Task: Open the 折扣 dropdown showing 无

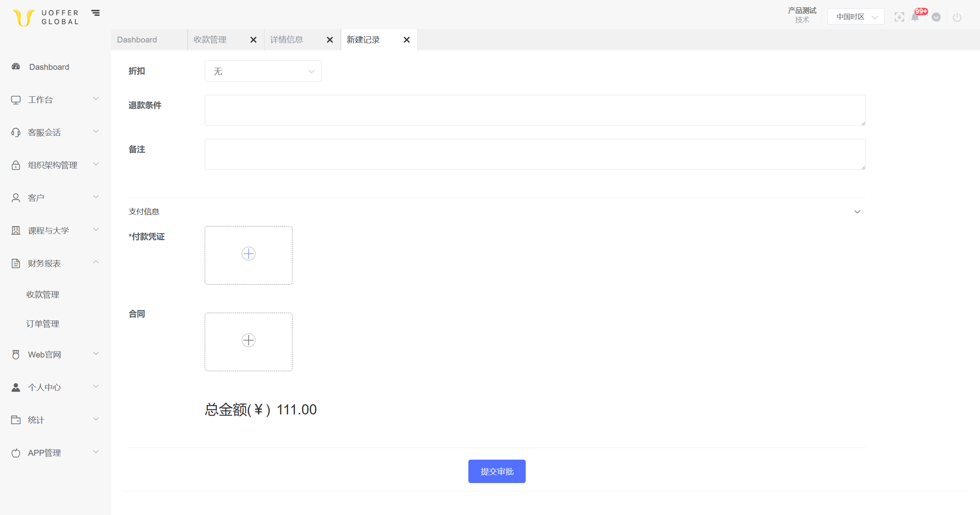Action: point(263,71)
